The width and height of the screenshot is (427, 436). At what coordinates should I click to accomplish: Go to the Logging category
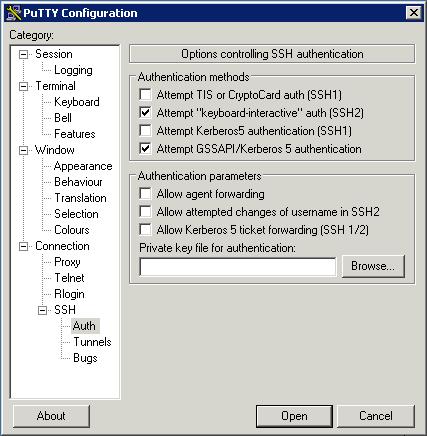coord(73,70)
